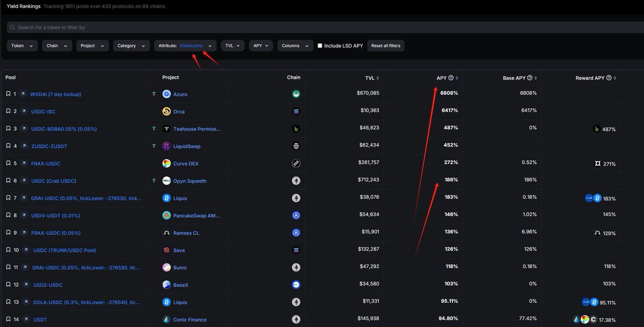Open the LiquidSwap project link

coord(187,146)
